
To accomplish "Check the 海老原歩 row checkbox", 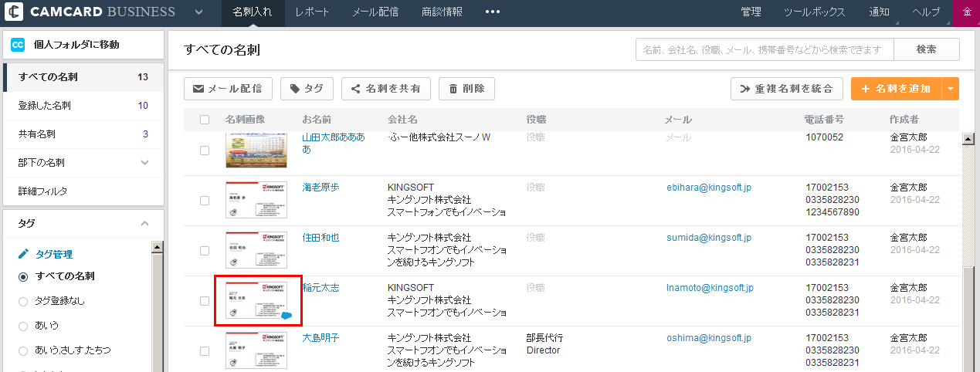I will coord(205,201).
